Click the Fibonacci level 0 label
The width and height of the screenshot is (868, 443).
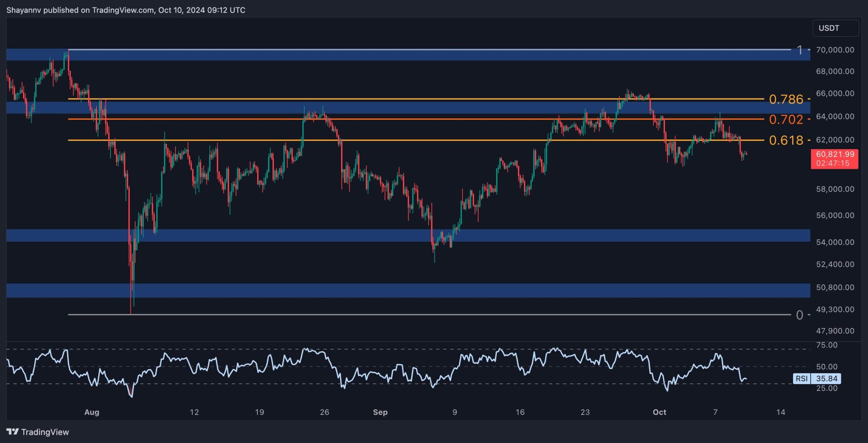[800, 315]
